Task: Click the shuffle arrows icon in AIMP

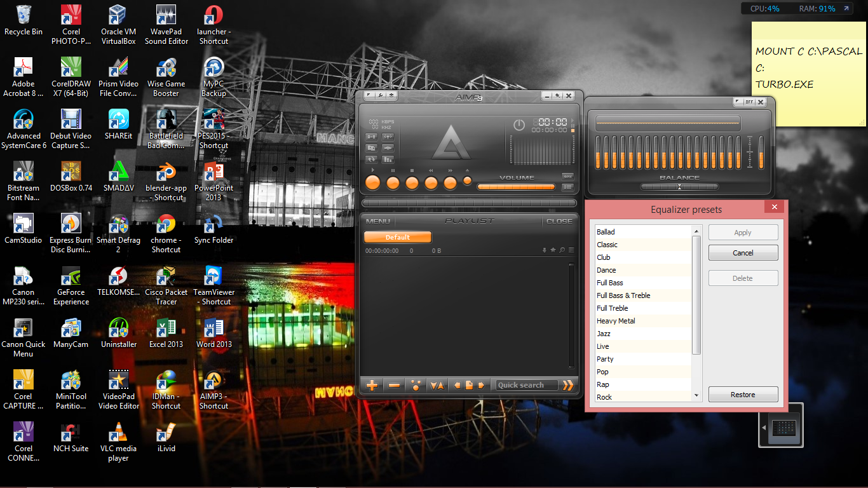Action: coord(372,159)
